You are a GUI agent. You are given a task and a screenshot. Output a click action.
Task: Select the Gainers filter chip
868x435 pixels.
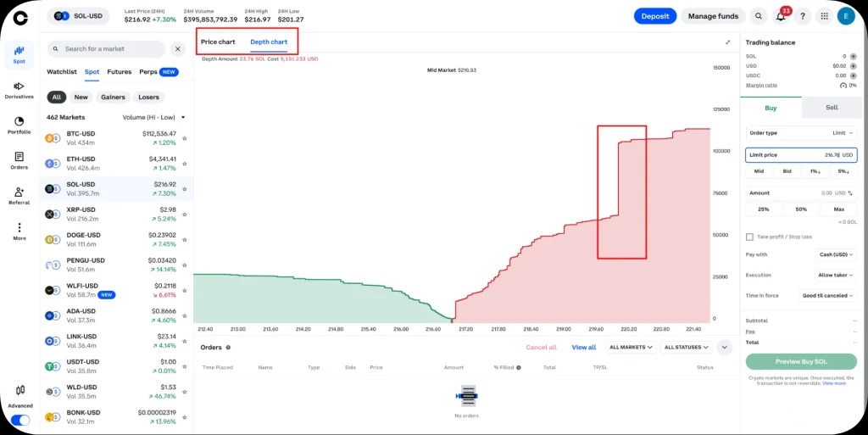113,98
